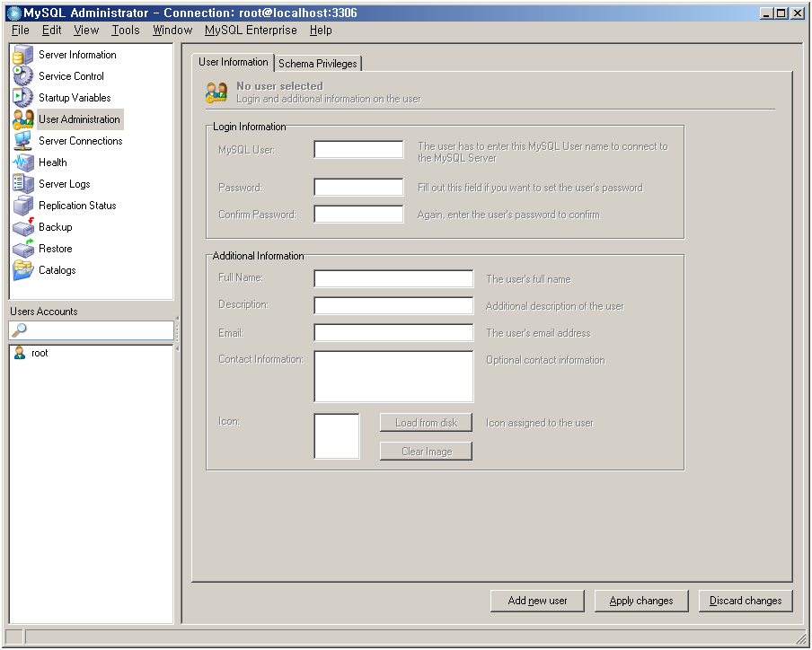Click the Contact Information text area
This screenshot has width=812, height=650.
(x=393, y=376)
